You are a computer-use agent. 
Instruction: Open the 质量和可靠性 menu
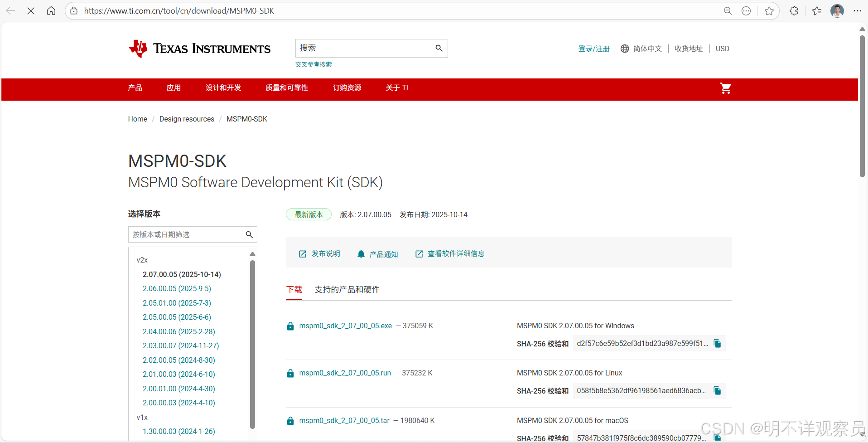pos(287,88)
